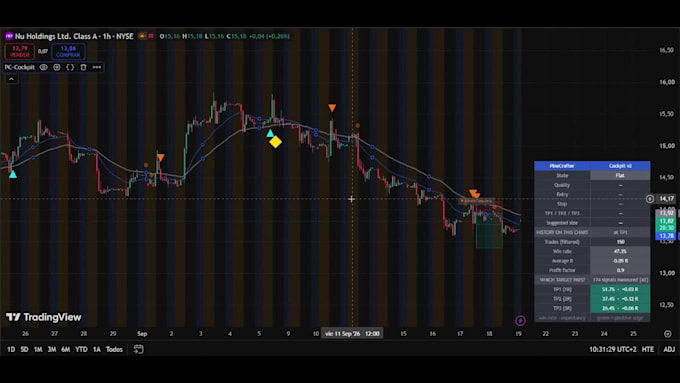Click the 14,17 crosshair price label
This screenshot has height=383, width=680.
point(667,199)
